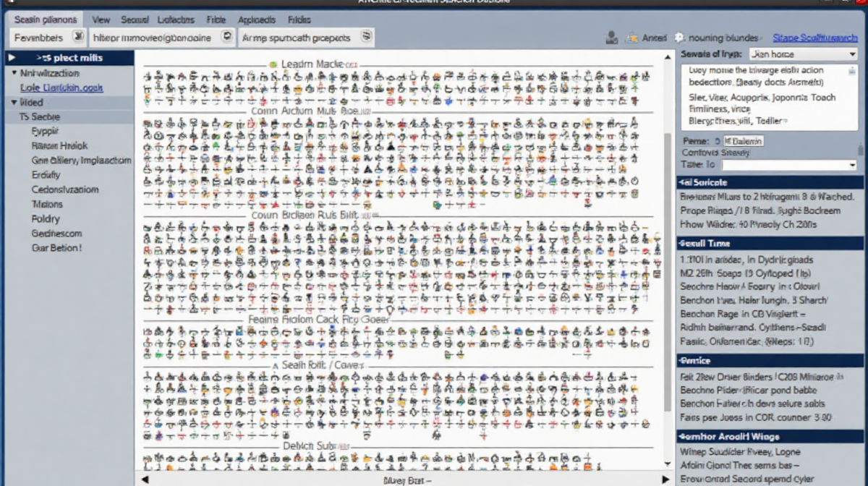Click the vertical scrollbar of the icon grid
The width and height of the screenshot is (868, 486).
pos(668,268)
